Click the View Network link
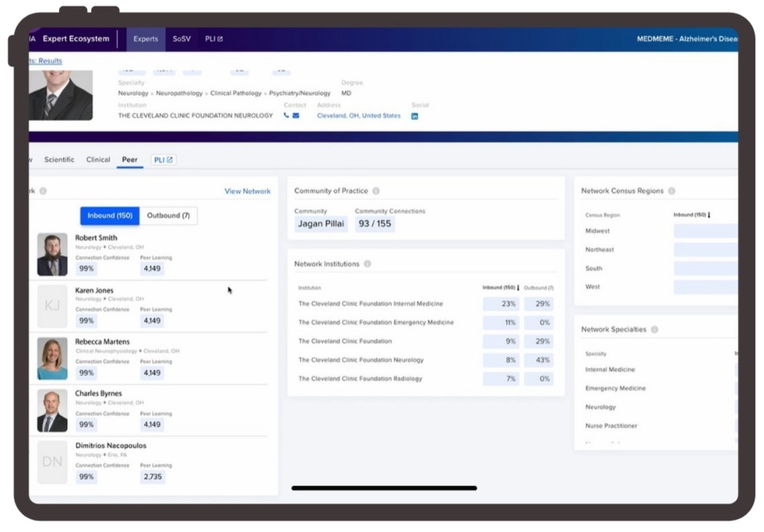764x532 pixels. [248, 191]
